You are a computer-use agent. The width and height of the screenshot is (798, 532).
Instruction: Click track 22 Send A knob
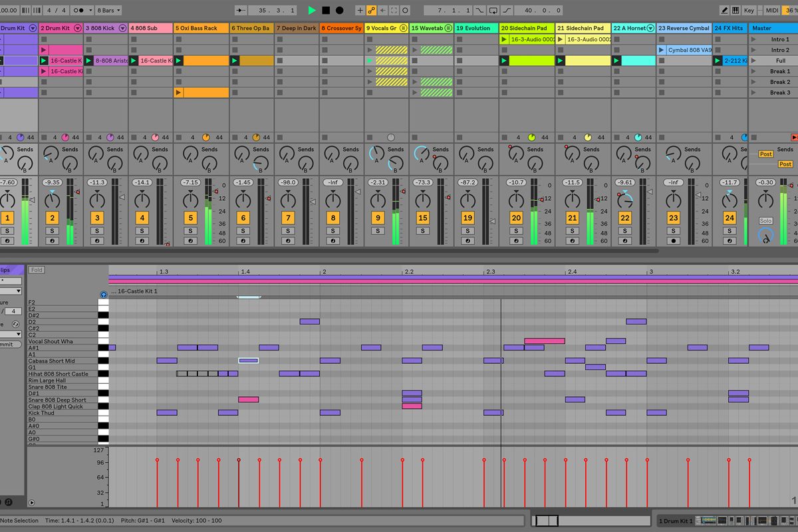coord(623,154)
